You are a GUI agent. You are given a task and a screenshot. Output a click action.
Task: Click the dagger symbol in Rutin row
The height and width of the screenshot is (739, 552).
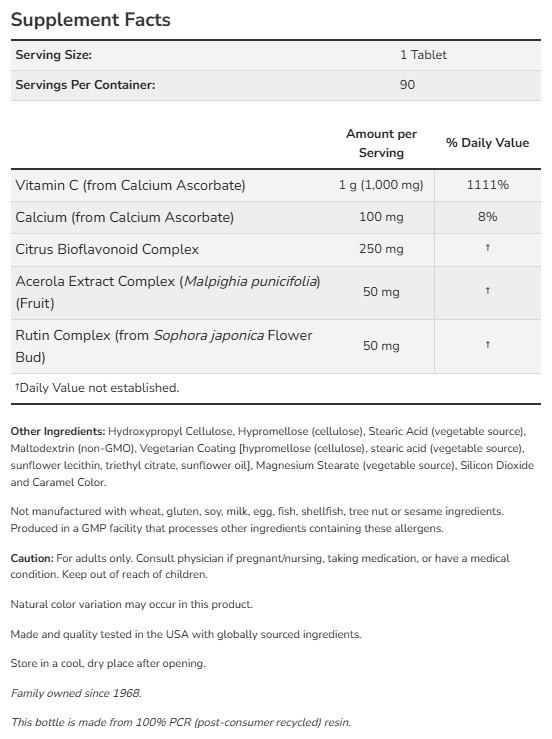tap(487, 345)
